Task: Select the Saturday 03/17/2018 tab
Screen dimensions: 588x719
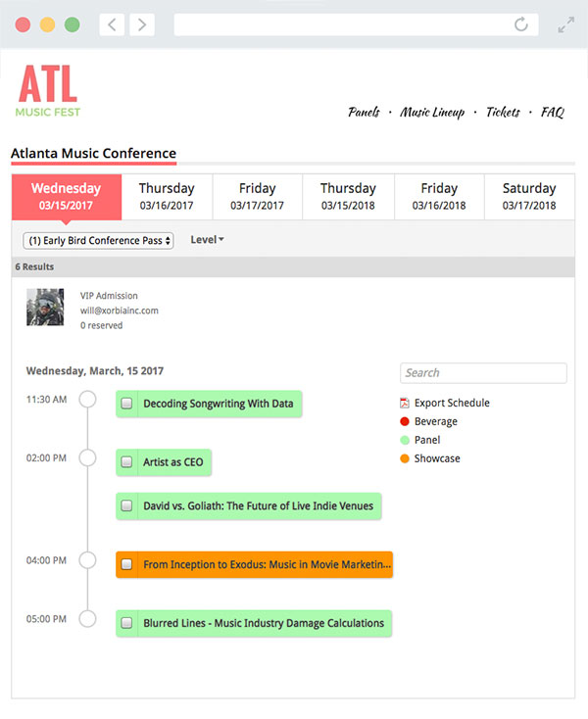Action: [x=529, y=196]
